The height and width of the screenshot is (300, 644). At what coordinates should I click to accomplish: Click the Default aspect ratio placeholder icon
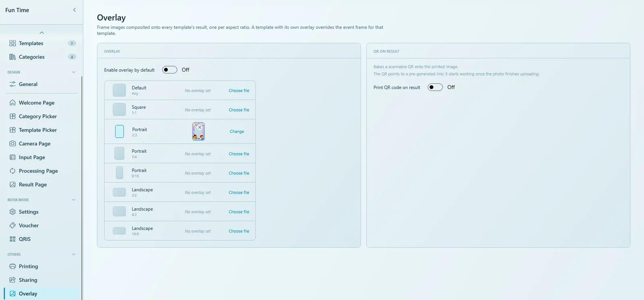[x=119, y=90]
